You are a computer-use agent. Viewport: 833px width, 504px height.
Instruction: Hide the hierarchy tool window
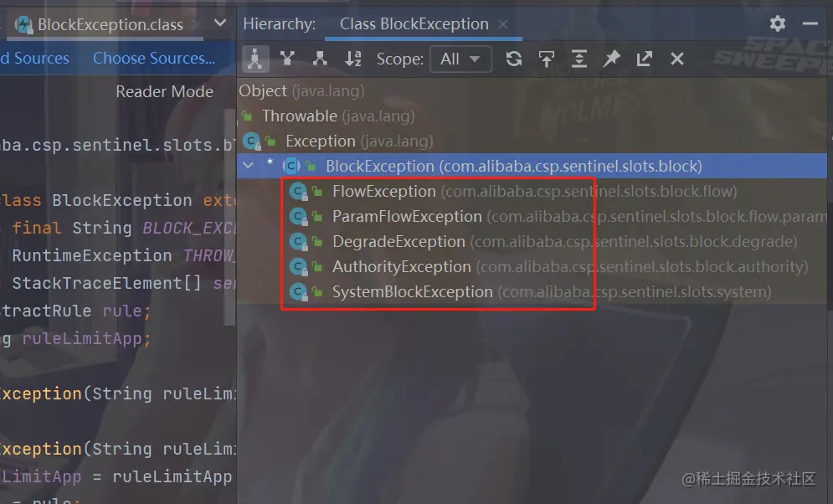(x=810, y=23)
